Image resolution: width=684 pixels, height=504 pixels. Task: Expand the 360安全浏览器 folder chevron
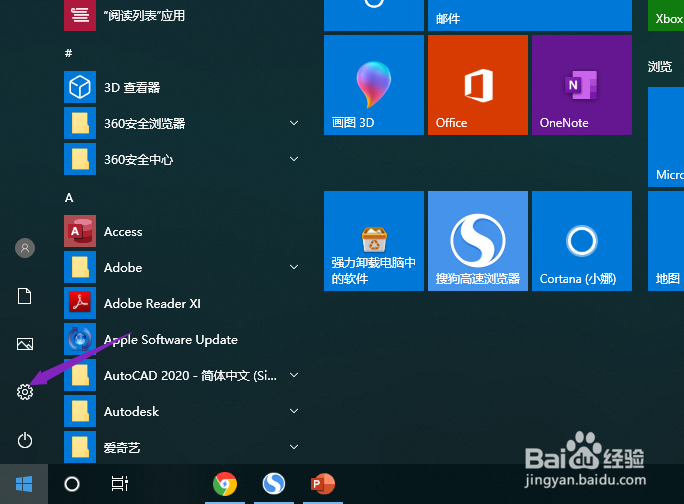pyautogui.click(x=294, y=123)
